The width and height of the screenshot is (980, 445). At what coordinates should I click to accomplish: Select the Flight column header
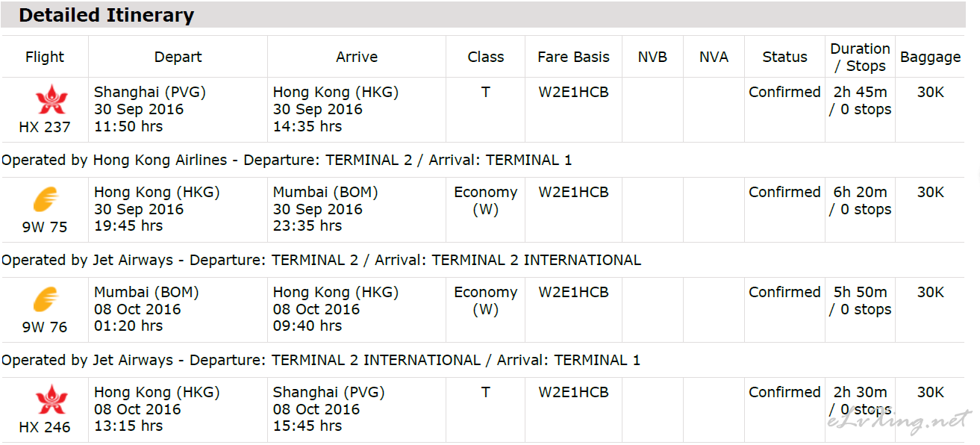tap(45, 57)
